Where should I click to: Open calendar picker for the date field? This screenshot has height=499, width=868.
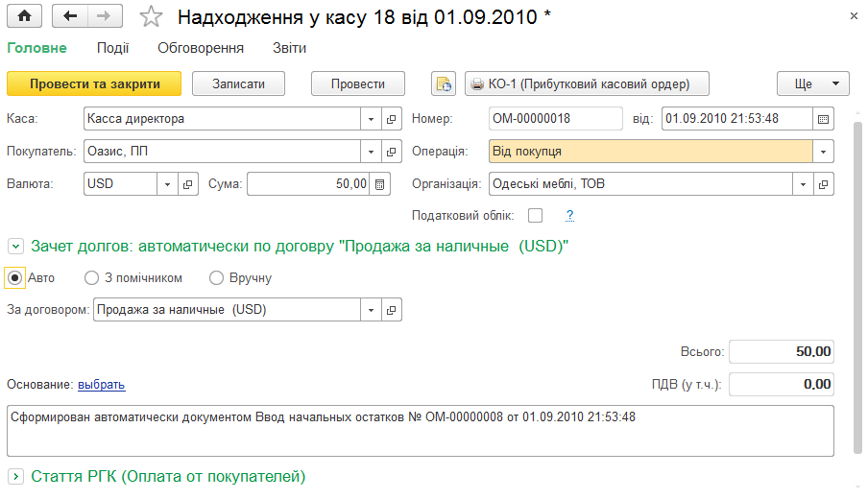click(823, 119)
